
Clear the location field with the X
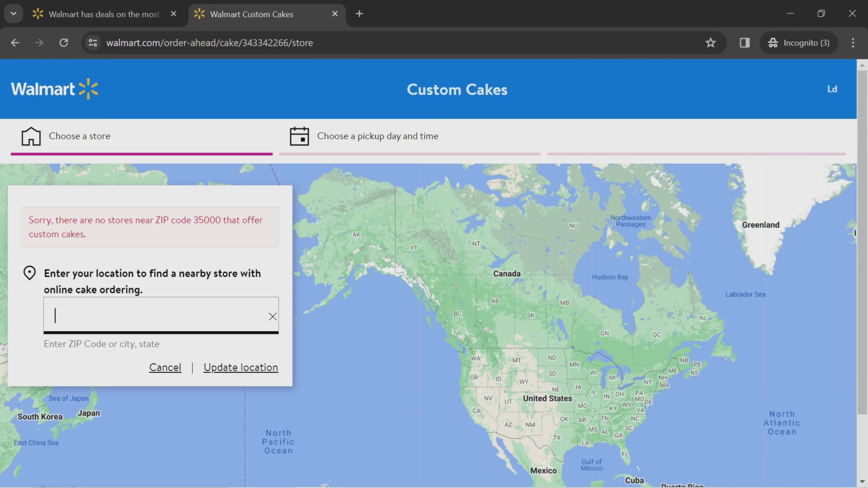273,316
